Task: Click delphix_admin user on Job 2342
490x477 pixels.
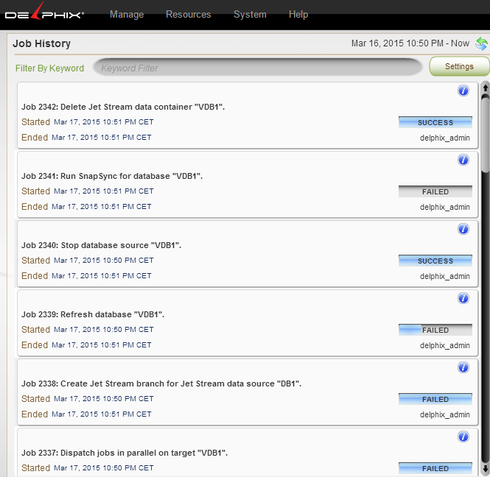Action: coord(445,138)
